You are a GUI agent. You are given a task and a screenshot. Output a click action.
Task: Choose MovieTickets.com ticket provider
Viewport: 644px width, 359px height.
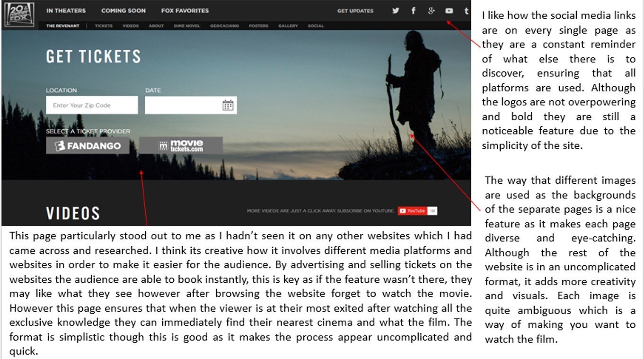[181, 146]
